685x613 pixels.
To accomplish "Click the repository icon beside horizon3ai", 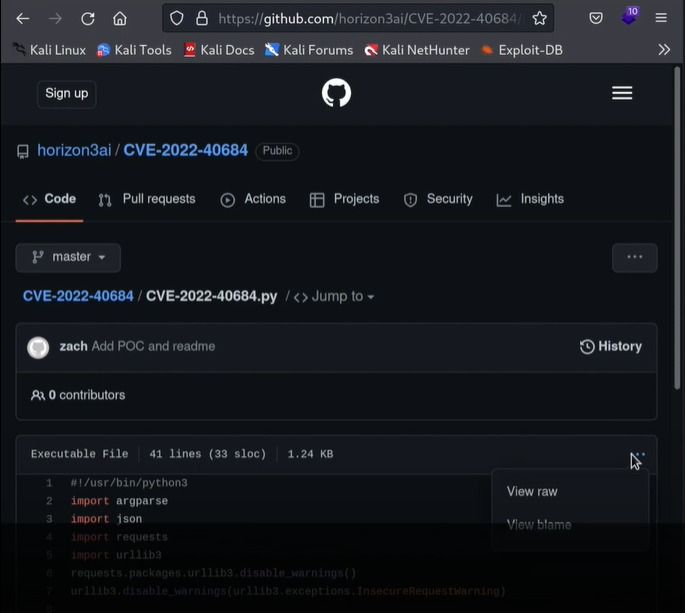I will point(23,152).
